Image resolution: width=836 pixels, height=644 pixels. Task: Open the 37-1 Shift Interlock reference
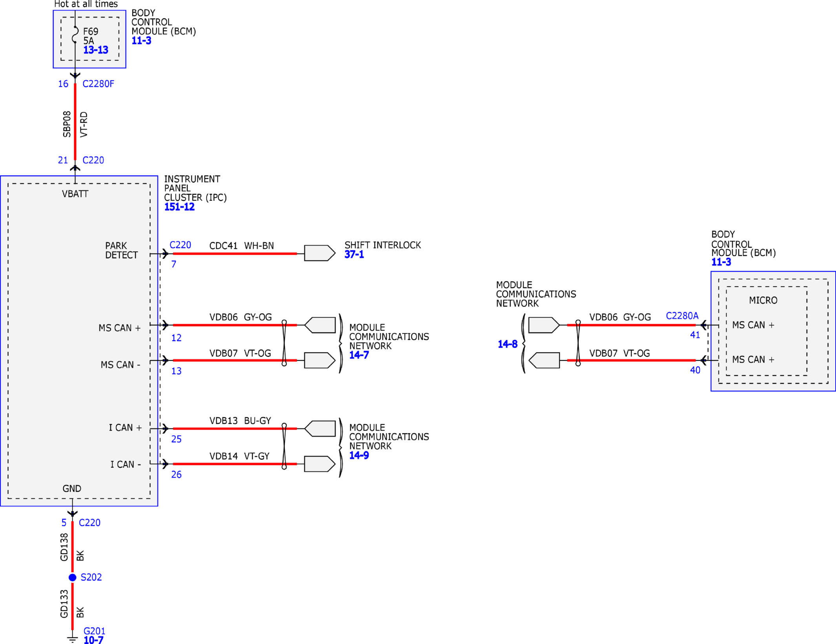point(354,254)
